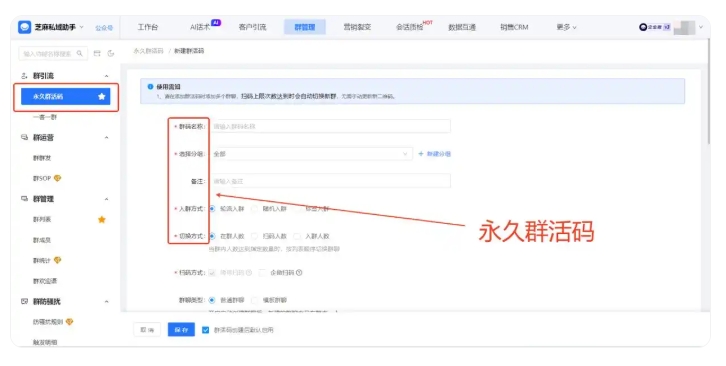This screenshot has height=366, width=726.
Task: Click the diamond badge next to 群SOP
Action: coord(57,178)
